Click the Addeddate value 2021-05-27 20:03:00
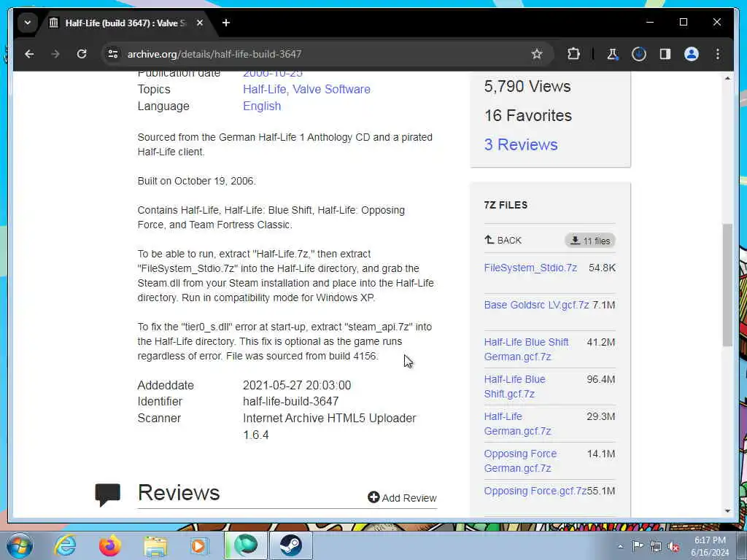 point(297,385)
